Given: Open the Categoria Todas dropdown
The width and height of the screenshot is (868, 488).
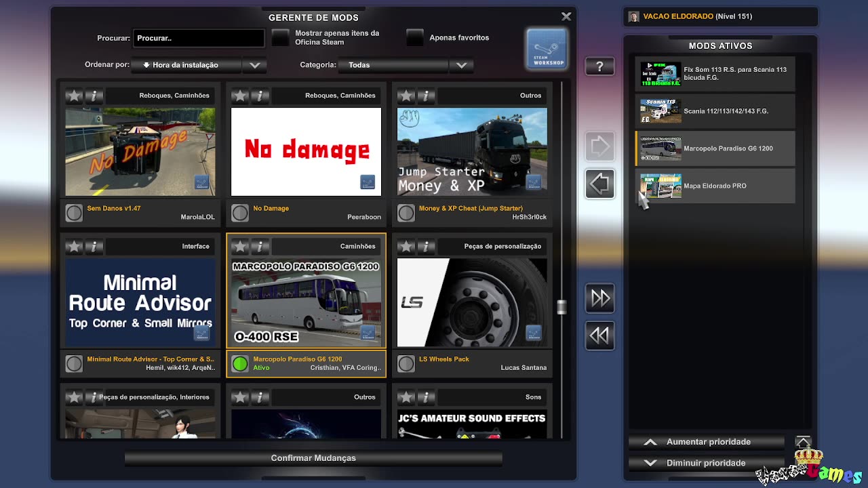Looking at the screenshot, I should [x=394, y=65].
